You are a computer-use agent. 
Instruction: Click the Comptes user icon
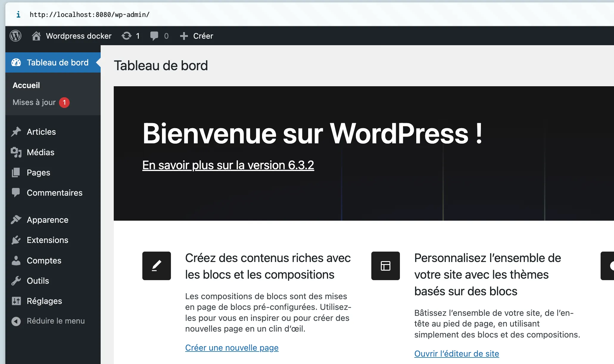(x=16, y=261)
